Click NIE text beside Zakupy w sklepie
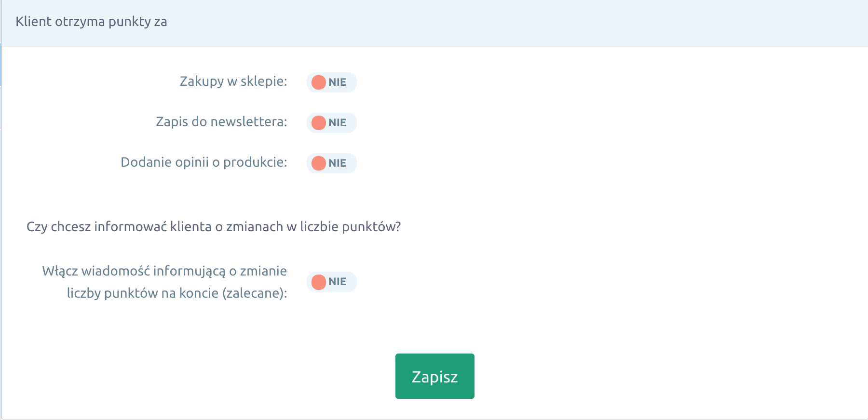Screen dimensions: 868x420 point(338,82)
